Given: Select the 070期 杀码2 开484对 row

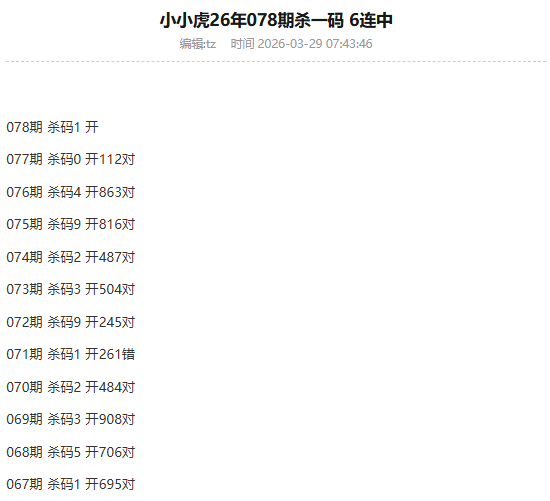Looking at the screenshot, I should coord(71,387).
